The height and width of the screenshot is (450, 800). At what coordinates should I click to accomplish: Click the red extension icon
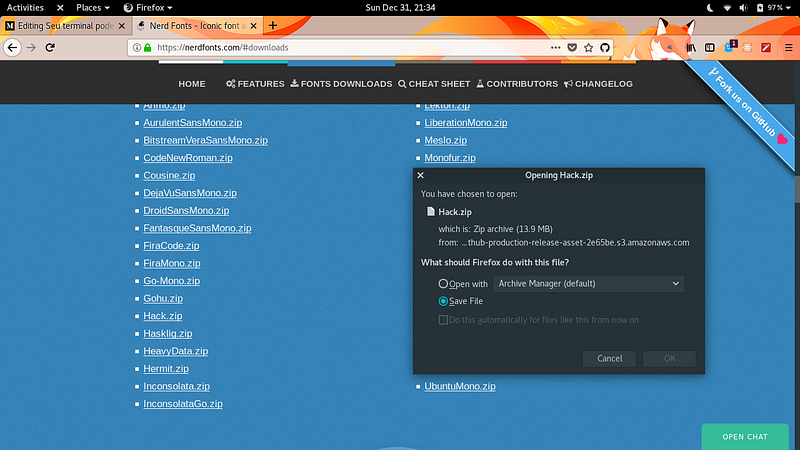point(766,47)
